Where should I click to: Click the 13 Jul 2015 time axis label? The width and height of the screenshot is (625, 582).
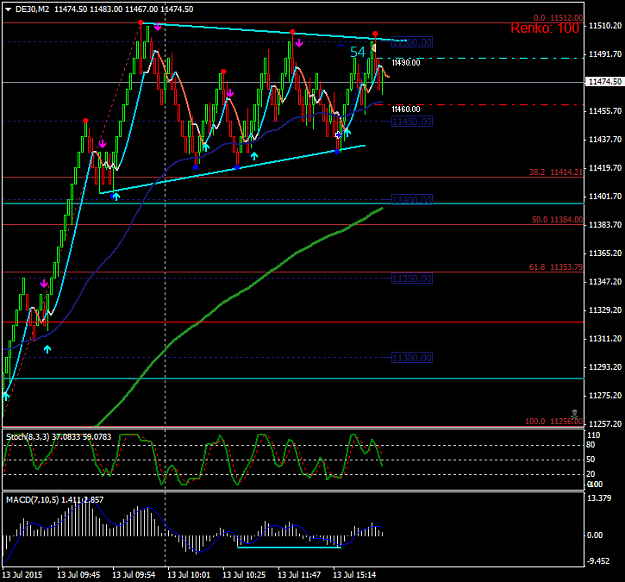(22, 575)
